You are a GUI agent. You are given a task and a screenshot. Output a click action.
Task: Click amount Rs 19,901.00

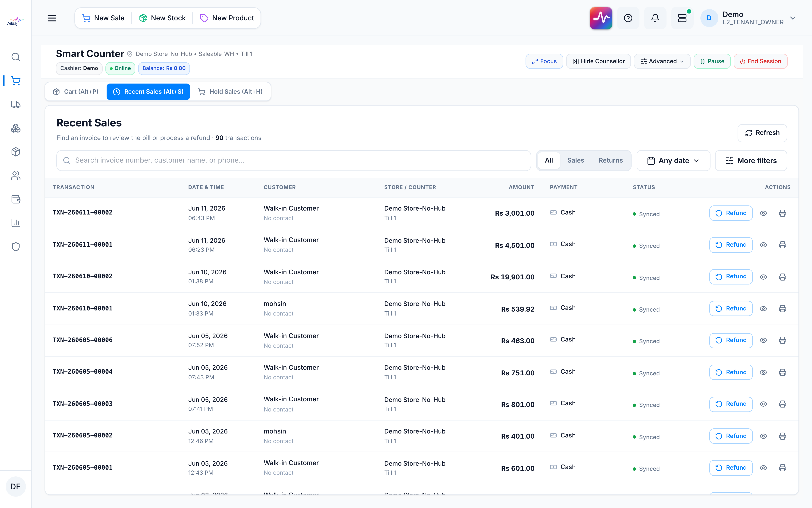[x=512, y=277]
